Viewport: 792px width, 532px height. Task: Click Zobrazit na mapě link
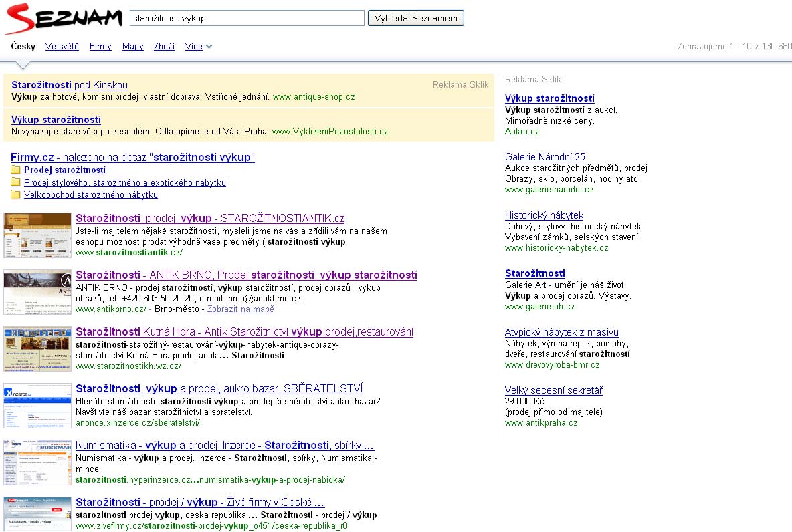coord(240,309)
